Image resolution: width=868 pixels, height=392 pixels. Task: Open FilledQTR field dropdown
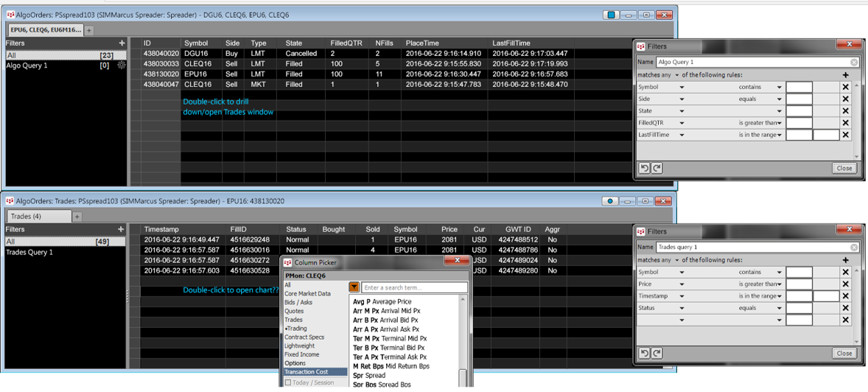tap(682, 123)
